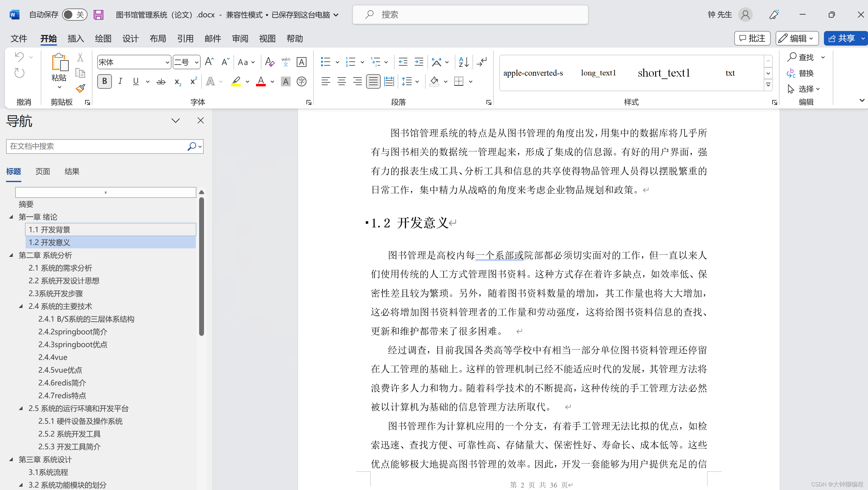
Task: Select the Italic formatting icon
Action: [x=120, y=81]
